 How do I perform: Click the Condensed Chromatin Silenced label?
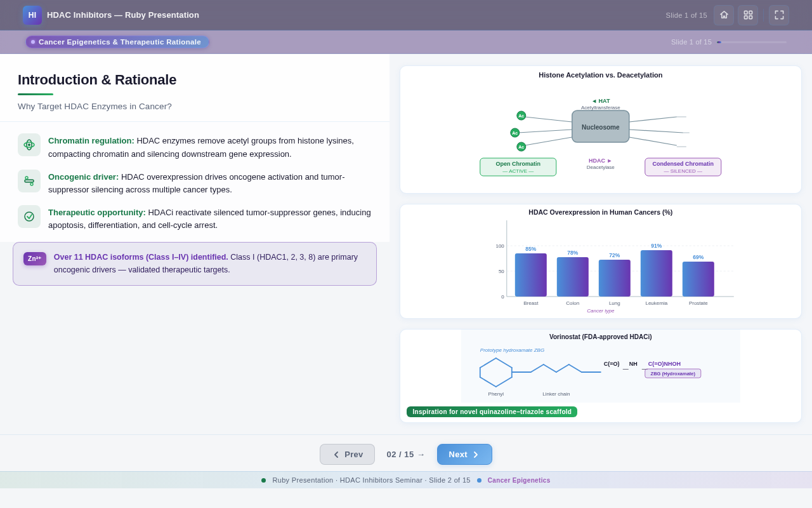683,167
